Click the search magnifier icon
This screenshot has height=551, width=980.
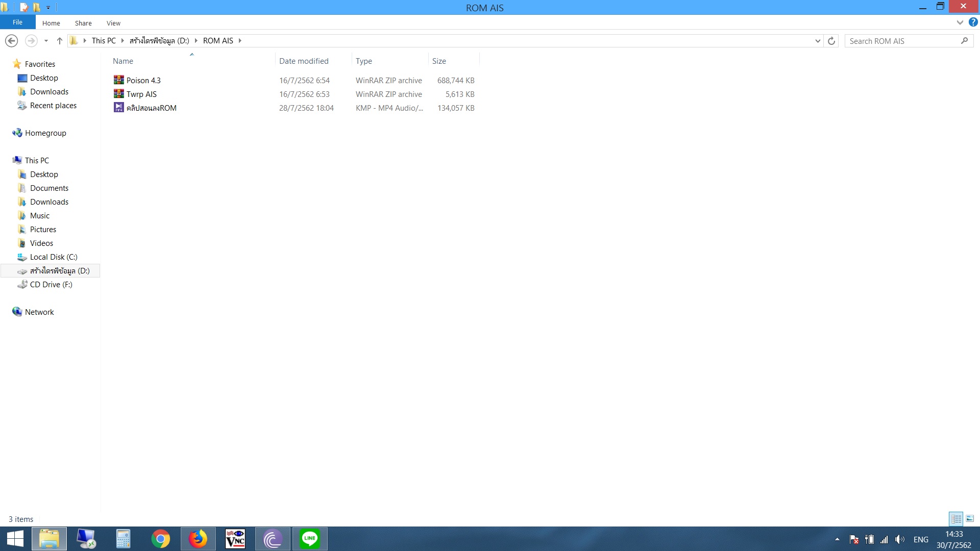(x=964, y=41)
